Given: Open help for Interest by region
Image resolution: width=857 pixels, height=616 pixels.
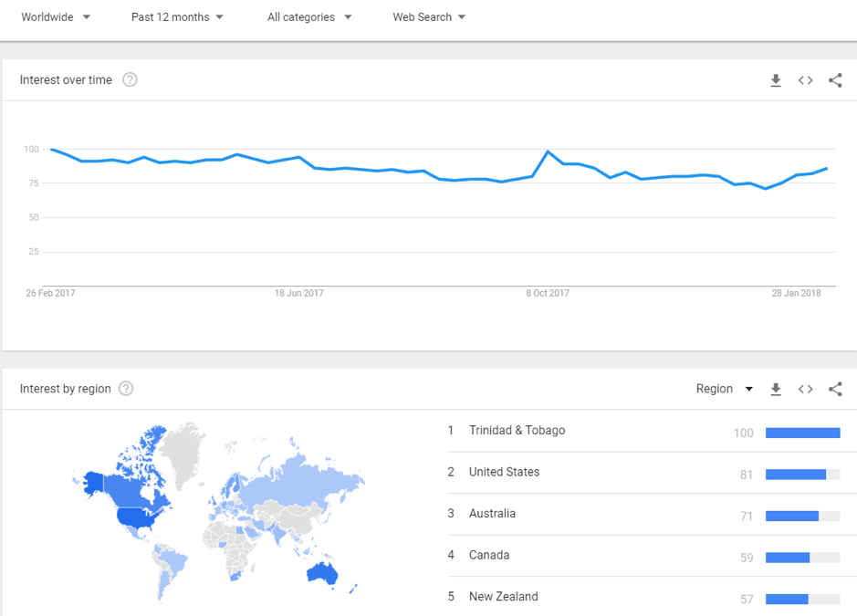Looking at the screenshot, I should [126, 389].
